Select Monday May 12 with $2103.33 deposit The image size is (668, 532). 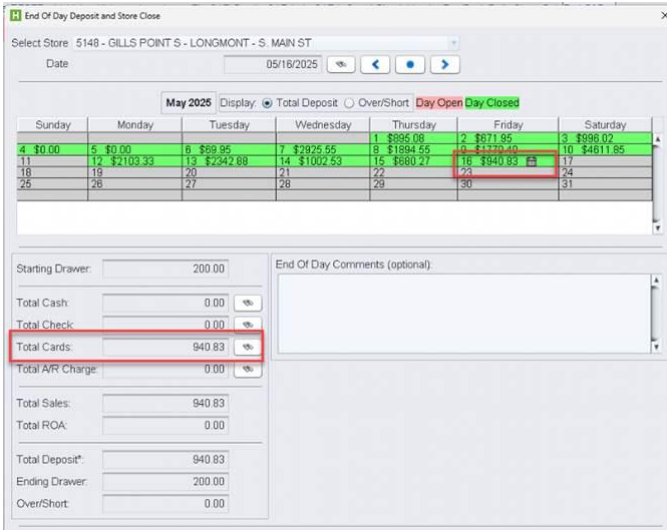pyautogui.click(x=134, y=160)
